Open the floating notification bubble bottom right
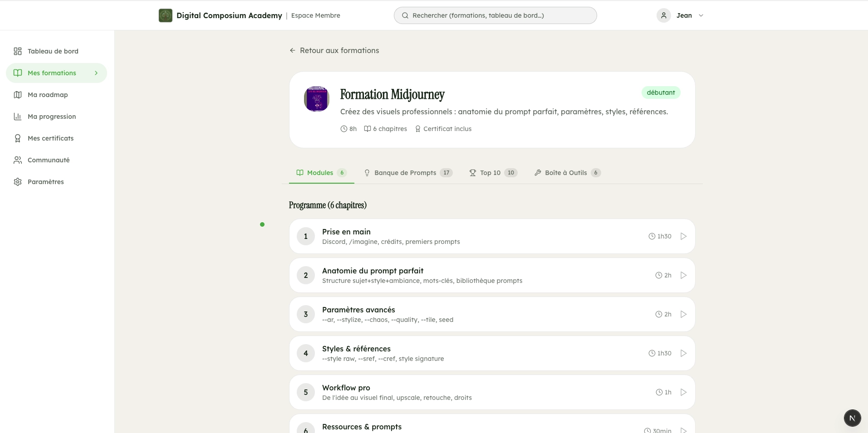Viewport: 868px width, 433px height. [852, 418]
